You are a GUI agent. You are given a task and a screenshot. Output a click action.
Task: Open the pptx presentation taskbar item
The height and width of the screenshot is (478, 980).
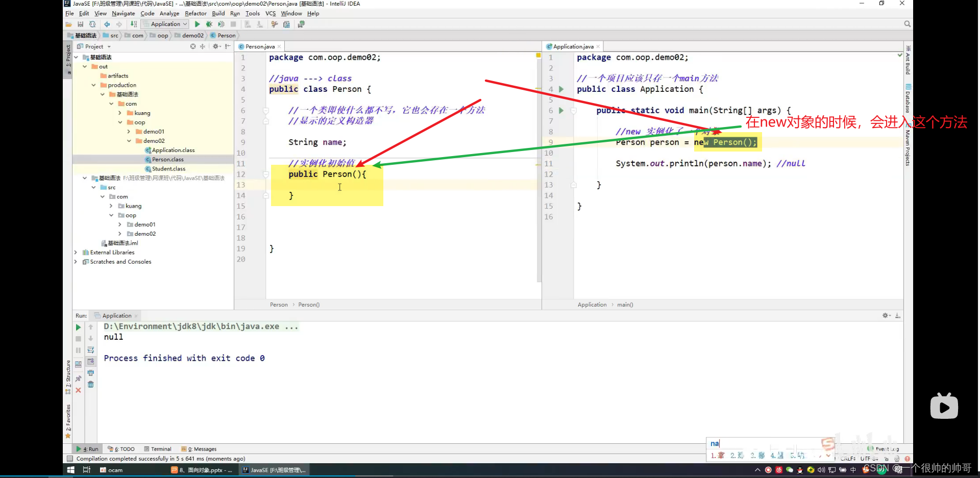point(202,470)
